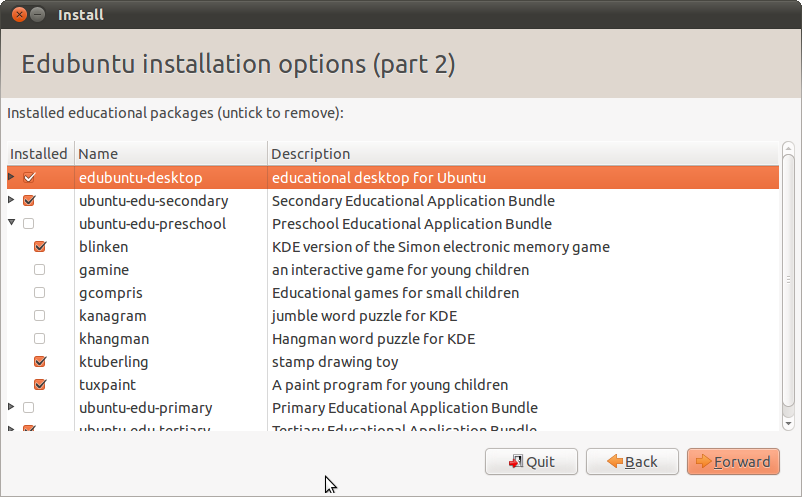Select the ubuntu-edu-secondary name
The image size is (802, 497).
click(x=153, y=201)
